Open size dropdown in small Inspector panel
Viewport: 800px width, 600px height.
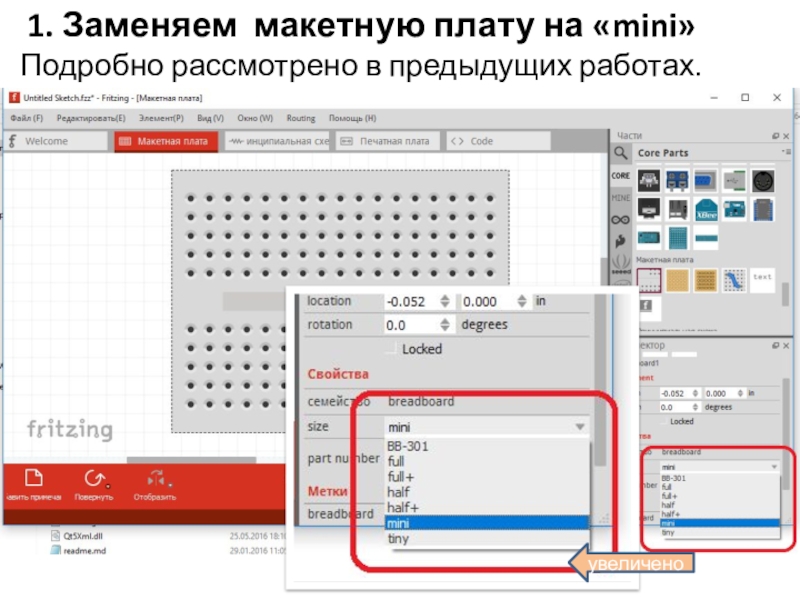coord(719,467)
